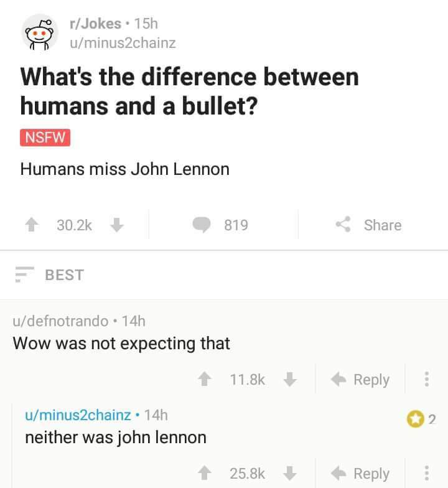Screen dimensions: 448x488
Task: Downvote the 'neither was john lennon' reply
Action: click(290, 473)
